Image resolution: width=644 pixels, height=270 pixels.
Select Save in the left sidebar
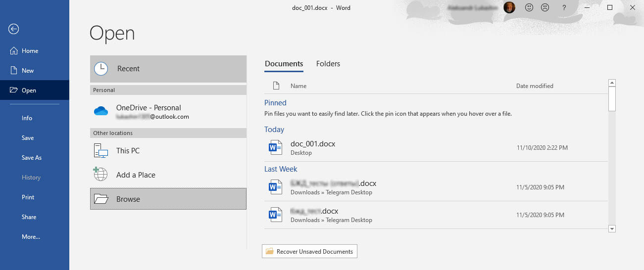(28, 137)
